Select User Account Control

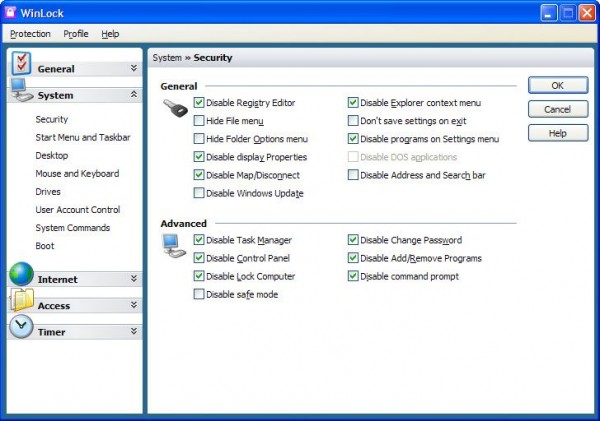point(78,210)
